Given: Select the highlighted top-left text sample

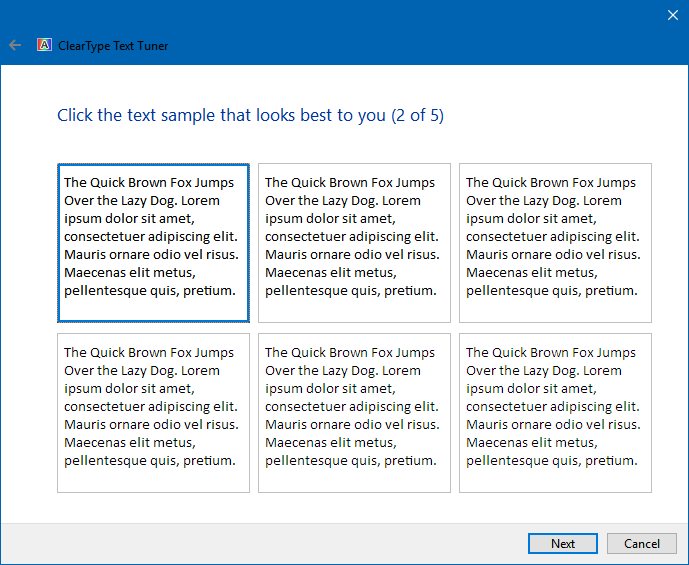Looking at the screenshot, I should tap(153, 243).
